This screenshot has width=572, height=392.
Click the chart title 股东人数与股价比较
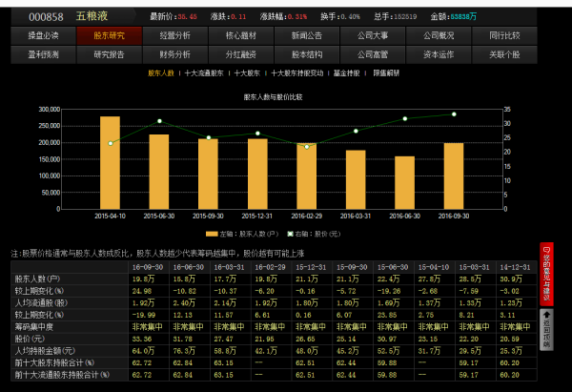point(274,97)
